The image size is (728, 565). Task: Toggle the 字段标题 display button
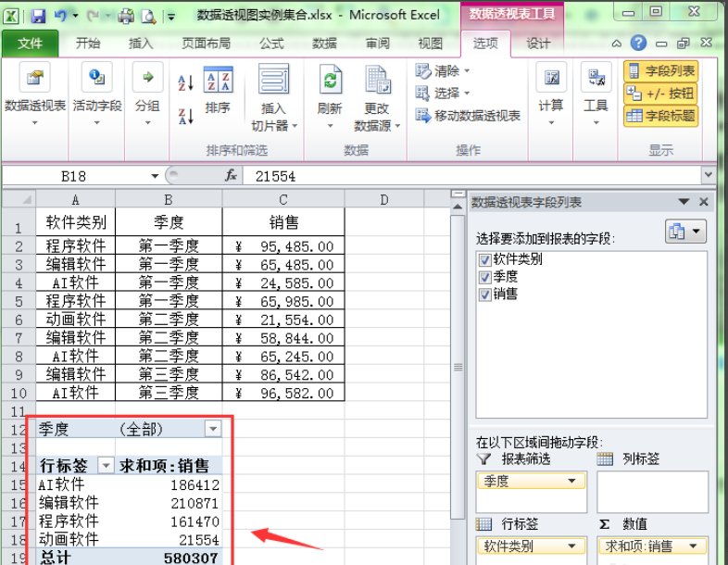(660, 115)
